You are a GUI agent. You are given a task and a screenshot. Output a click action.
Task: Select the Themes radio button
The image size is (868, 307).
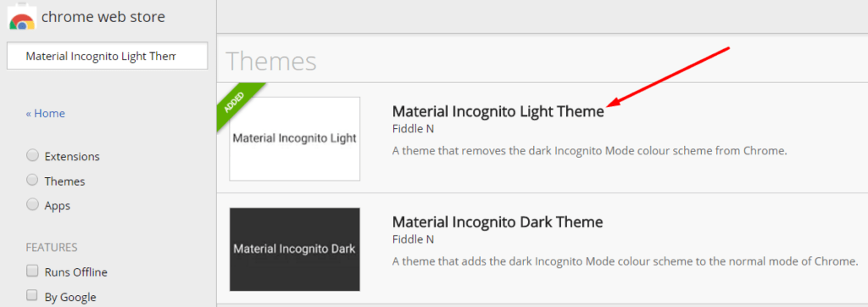(33, 181)
